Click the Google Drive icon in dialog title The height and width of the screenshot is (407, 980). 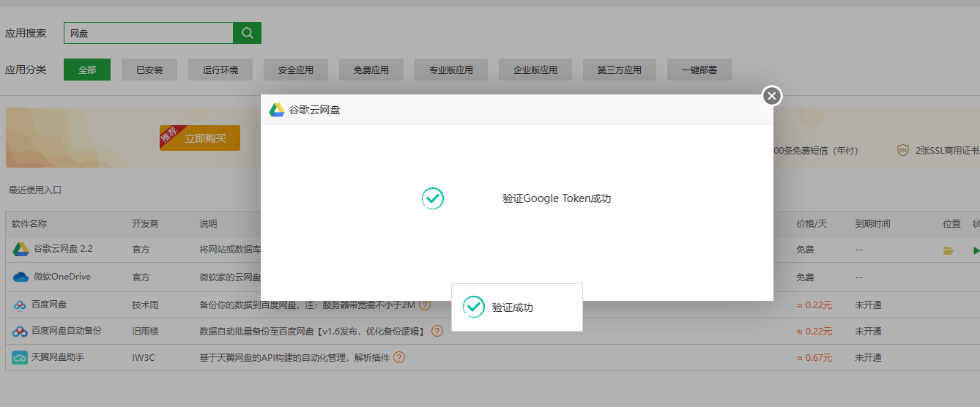277,110
